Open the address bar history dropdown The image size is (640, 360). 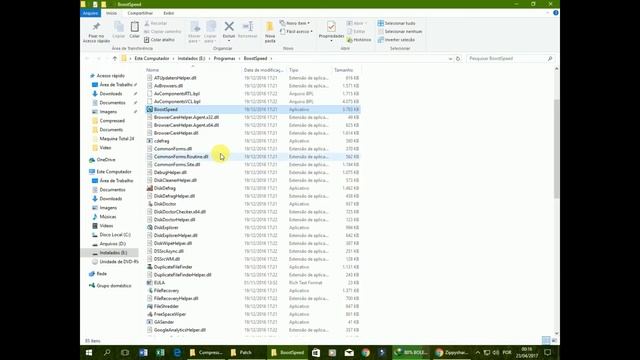click(x=450, y=58)
